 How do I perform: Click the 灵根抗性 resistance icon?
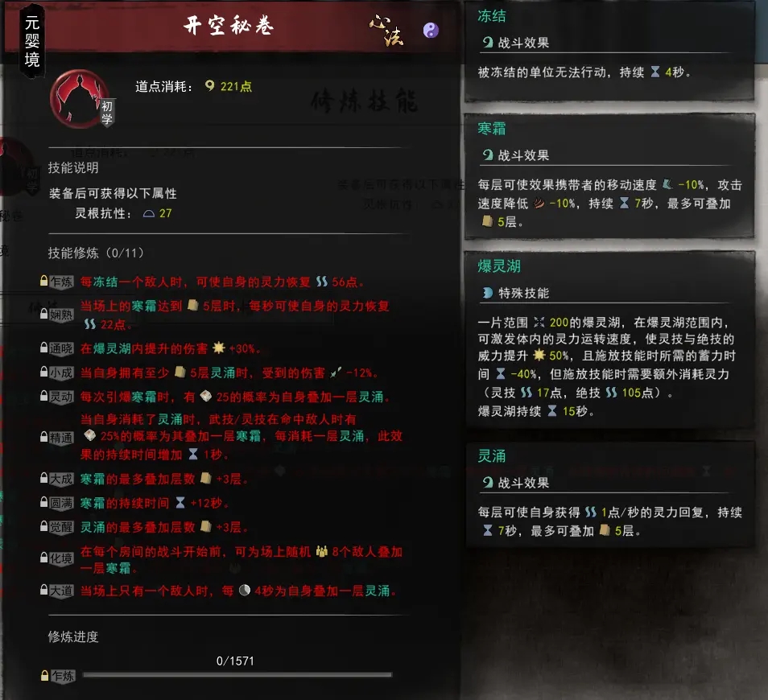point(149,213)
